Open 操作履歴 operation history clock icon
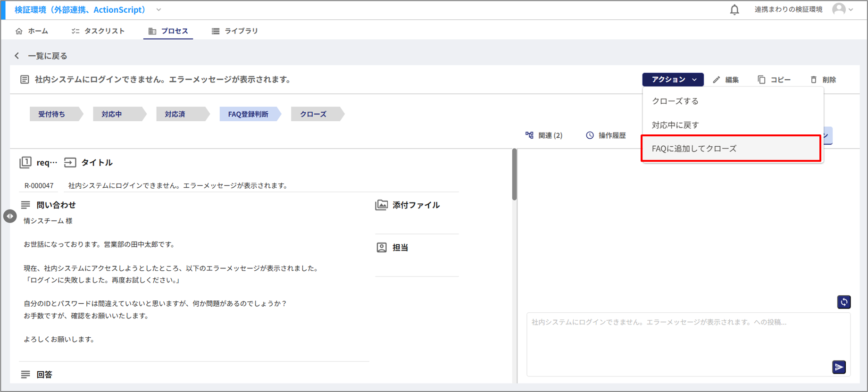Image resolution: width=868 pixels, height=392 pixels. 590,135
